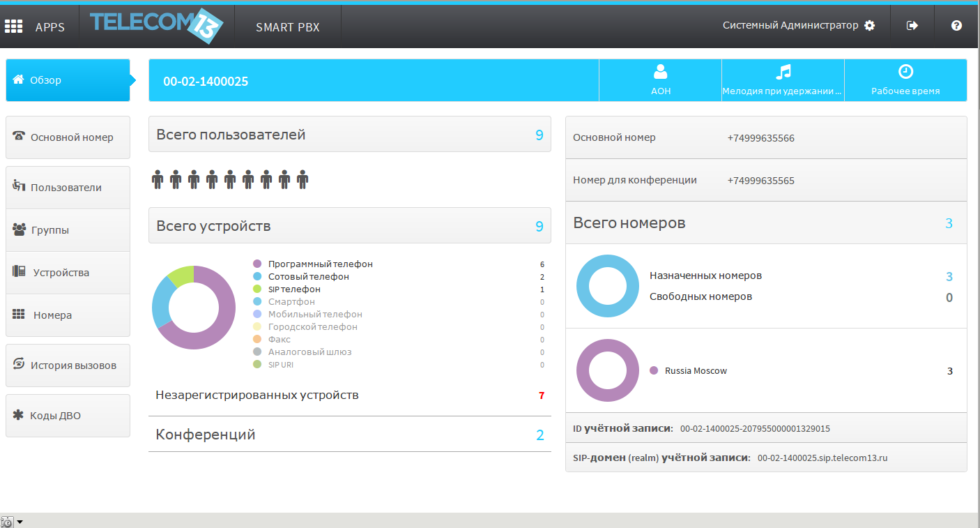Screen dimensions: 980x528
Task: Click the devices donut chart
Action: 194,308
